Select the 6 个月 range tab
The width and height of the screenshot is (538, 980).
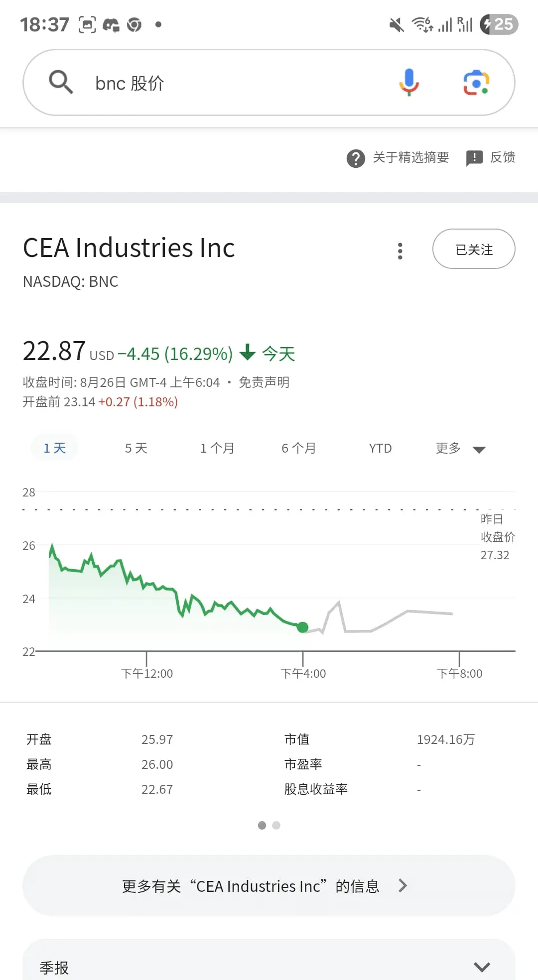(x=299, y=448)
